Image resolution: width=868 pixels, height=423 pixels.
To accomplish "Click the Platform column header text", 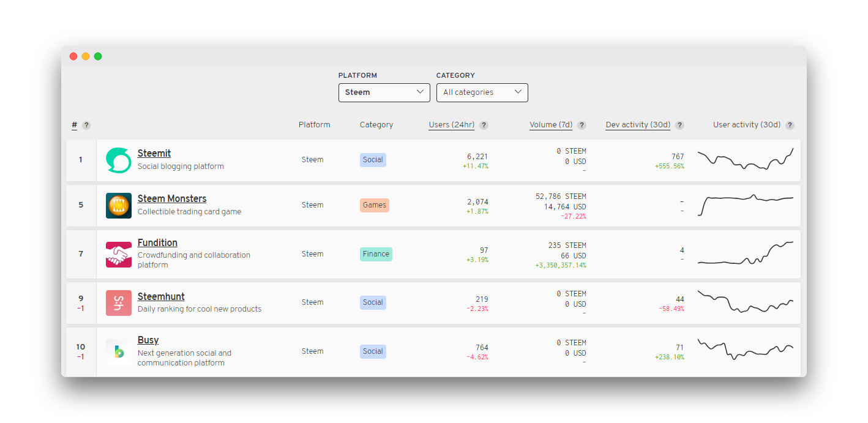I will (314, 125).
